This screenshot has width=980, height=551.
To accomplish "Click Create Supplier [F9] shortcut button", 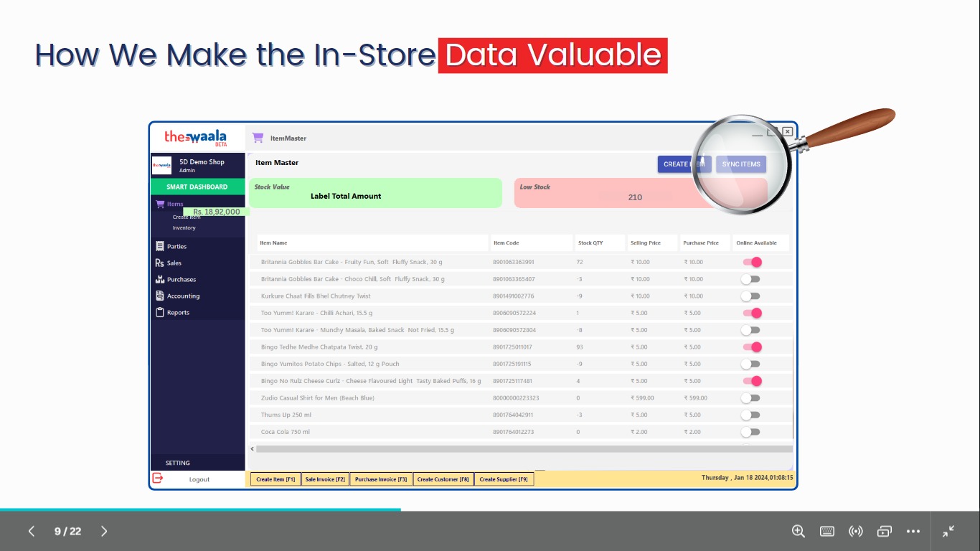I will click(504, 479).
